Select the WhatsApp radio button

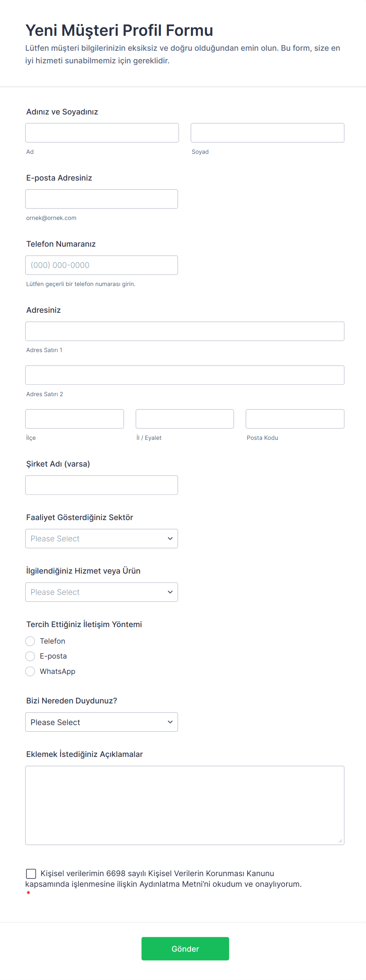point(30,672)
